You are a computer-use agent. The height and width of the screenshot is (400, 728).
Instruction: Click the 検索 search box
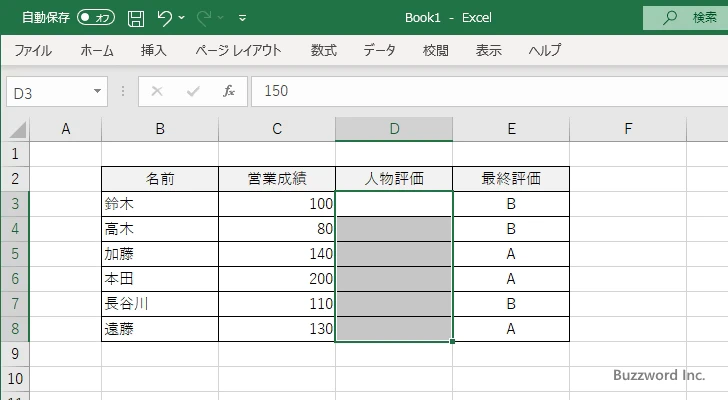pyautogui.click(x=685, y=18)
